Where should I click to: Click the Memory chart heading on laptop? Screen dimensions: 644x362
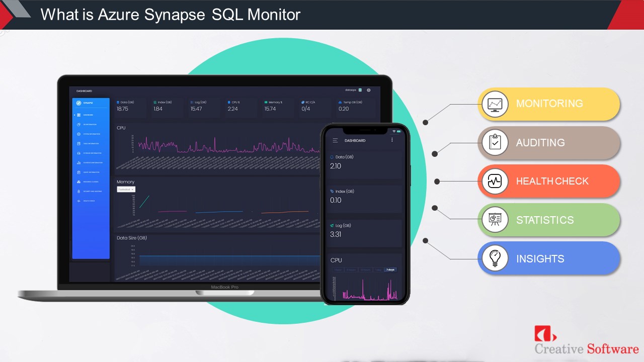(126, 182)
